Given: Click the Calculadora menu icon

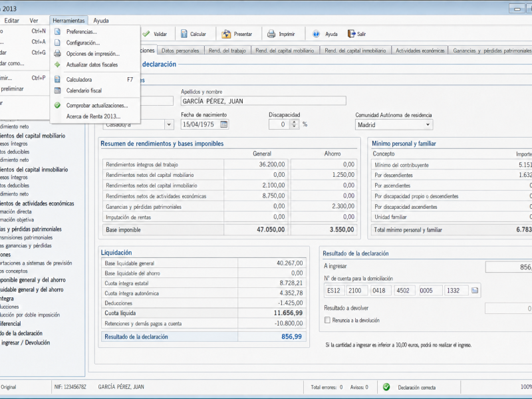Looking at the screenshot, I should 58,79.
